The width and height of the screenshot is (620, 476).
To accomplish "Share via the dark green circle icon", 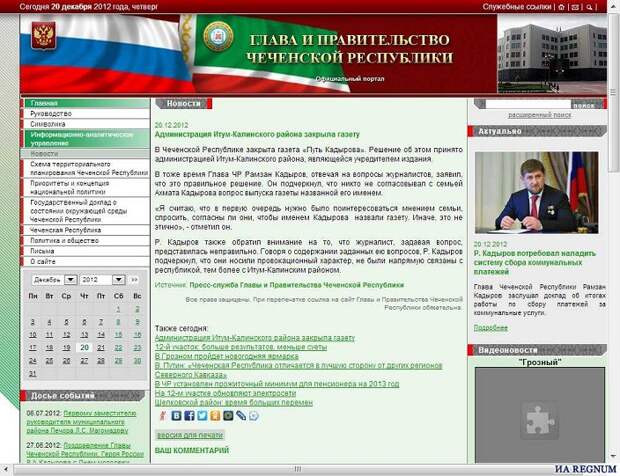I will click(228, 416).
